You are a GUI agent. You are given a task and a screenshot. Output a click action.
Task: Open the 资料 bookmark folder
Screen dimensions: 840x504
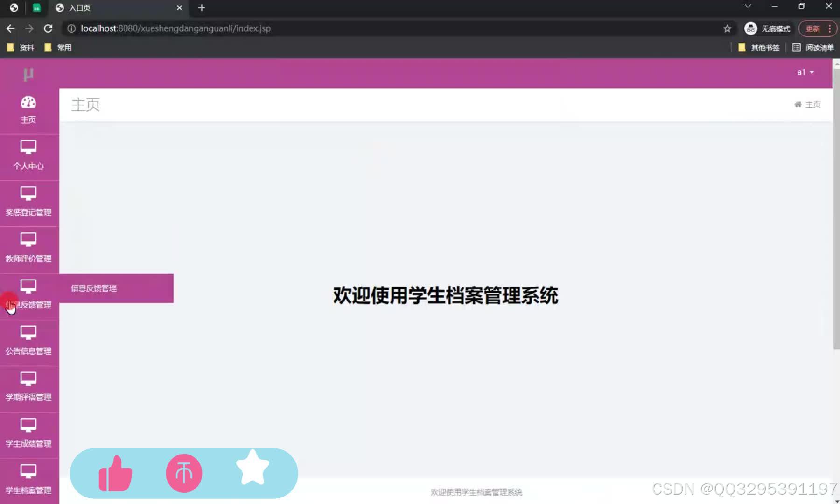[x=21, y=48]
